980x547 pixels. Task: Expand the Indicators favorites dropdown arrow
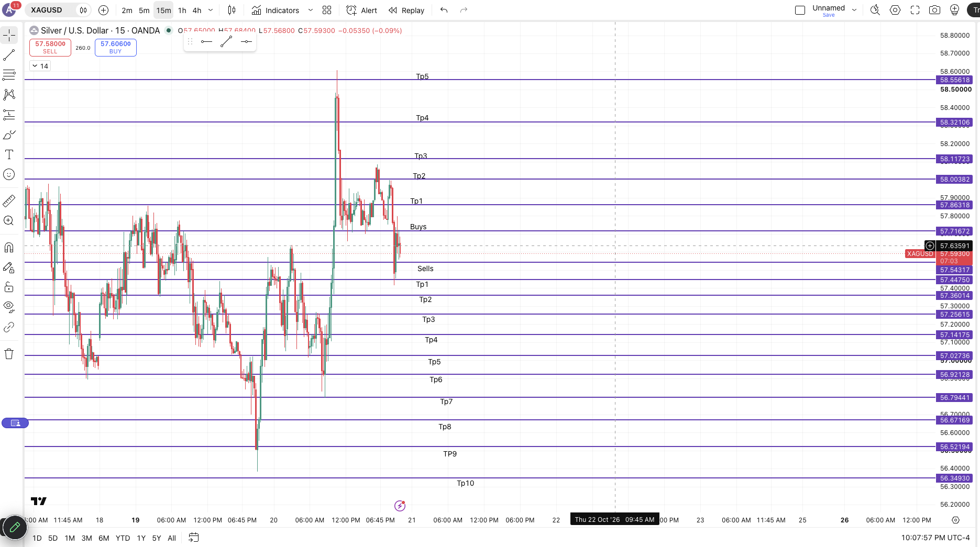(x=311, y=10)
